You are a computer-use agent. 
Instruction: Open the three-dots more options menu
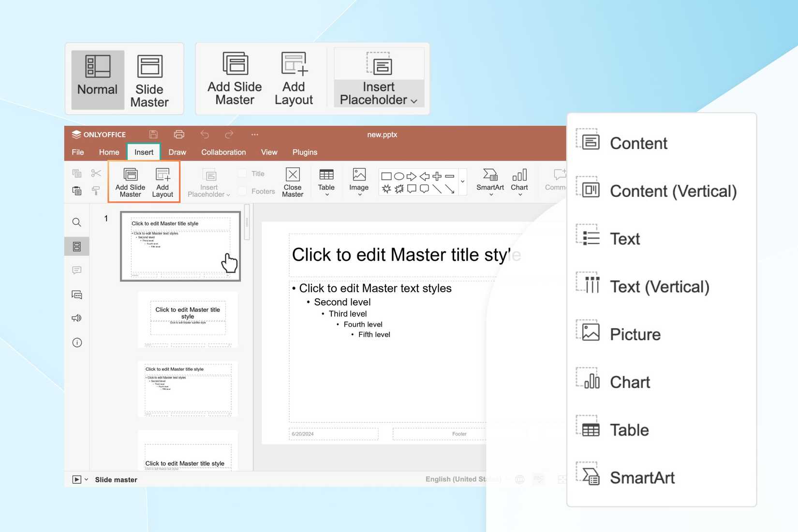coord(255,134)
